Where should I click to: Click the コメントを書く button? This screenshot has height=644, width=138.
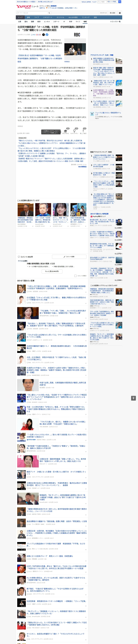point(69,257)
